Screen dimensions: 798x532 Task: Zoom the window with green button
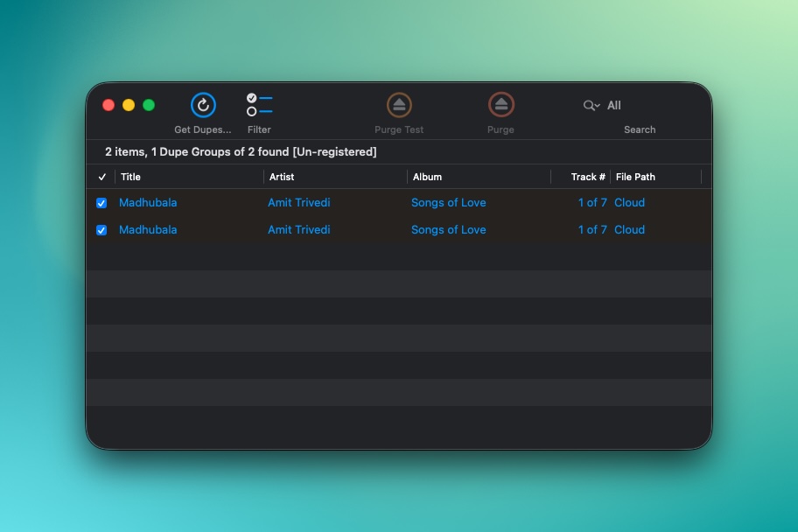tap(149, 105)
